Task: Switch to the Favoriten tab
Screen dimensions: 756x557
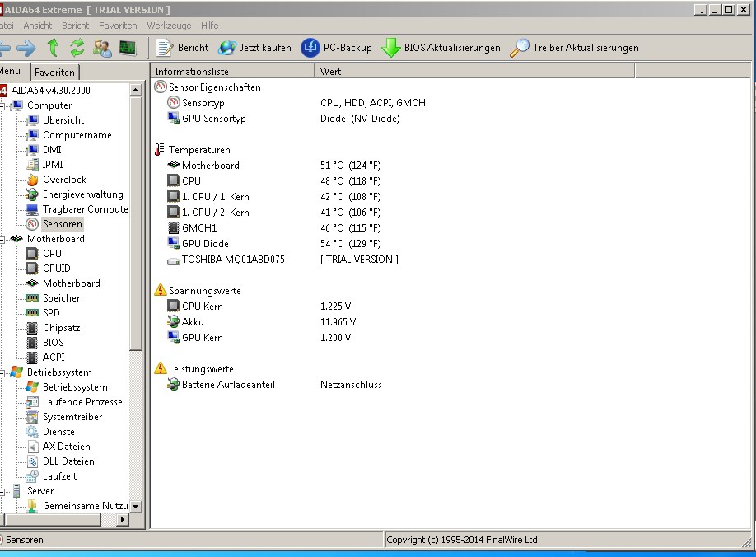Action: (54, 73)
